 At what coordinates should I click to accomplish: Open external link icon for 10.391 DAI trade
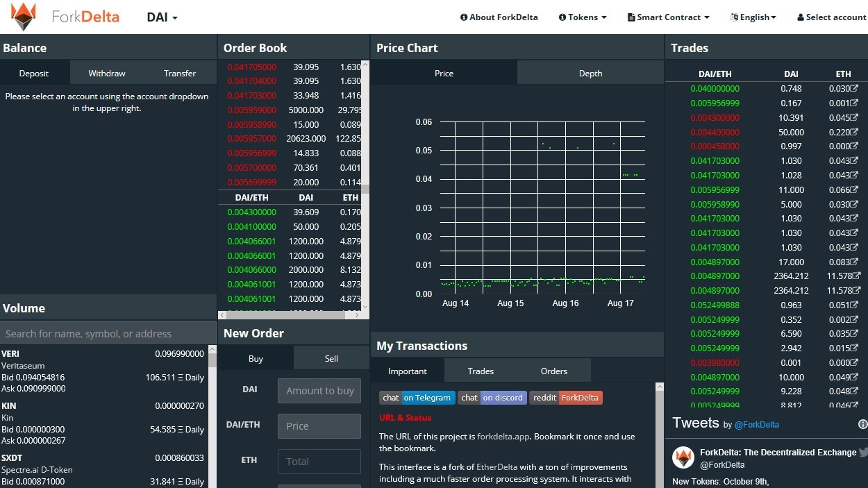coord(855,118)
